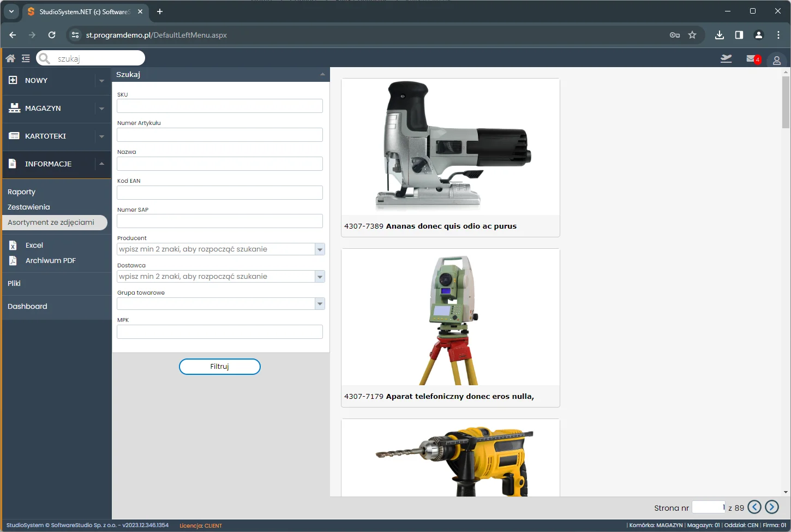The width and height of the screenshot is (791, 532).
Task: Click the password key icon in address bar
Action: tap(675, 35)
